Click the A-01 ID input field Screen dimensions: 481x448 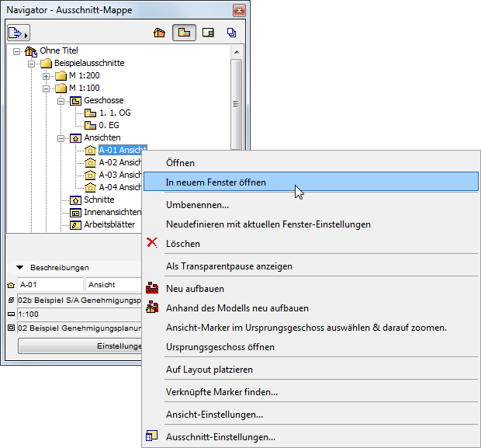tap(50, 285)
